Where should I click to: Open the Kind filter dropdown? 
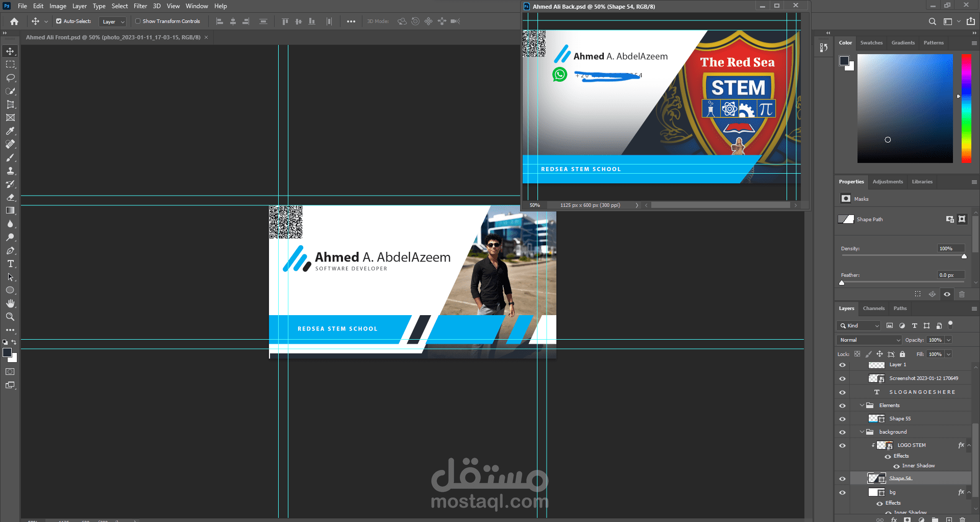coord(859,326)
